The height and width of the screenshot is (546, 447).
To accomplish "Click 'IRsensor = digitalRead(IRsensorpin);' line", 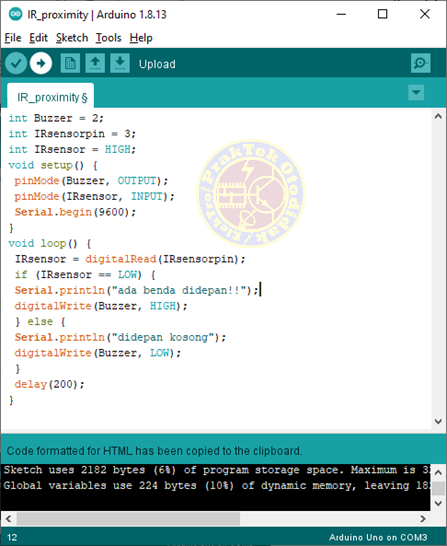I will click(130, 259).
